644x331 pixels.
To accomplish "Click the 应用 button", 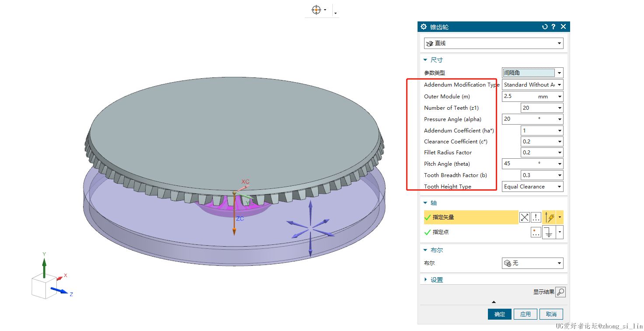I will click(x=526, y=314).
